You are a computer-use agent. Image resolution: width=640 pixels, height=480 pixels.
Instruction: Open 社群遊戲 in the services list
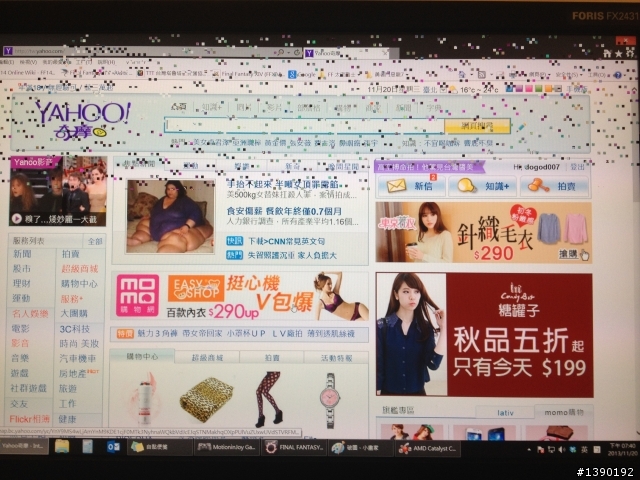point(29,388)
